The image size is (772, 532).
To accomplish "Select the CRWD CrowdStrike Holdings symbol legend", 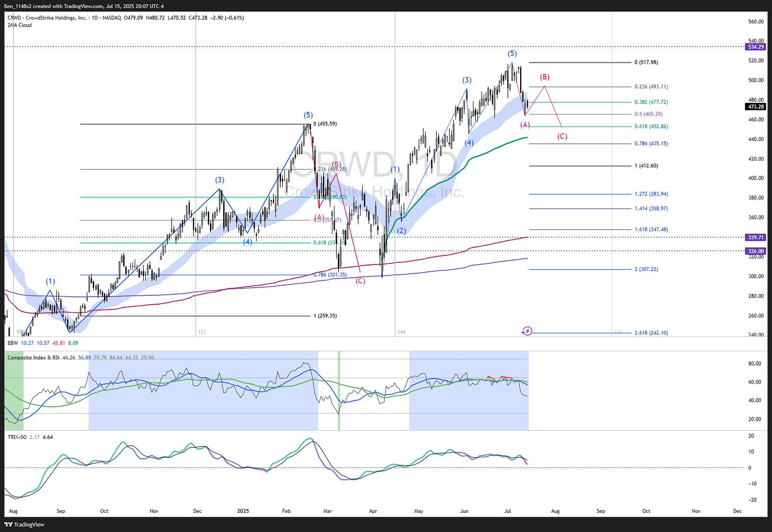I will 126,17.
